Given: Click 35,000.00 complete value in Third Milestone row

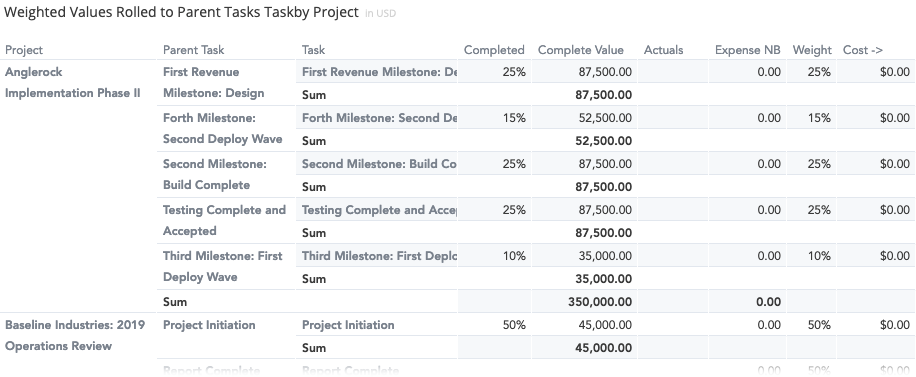Looking at the screenshot, I should coord(605,256).
